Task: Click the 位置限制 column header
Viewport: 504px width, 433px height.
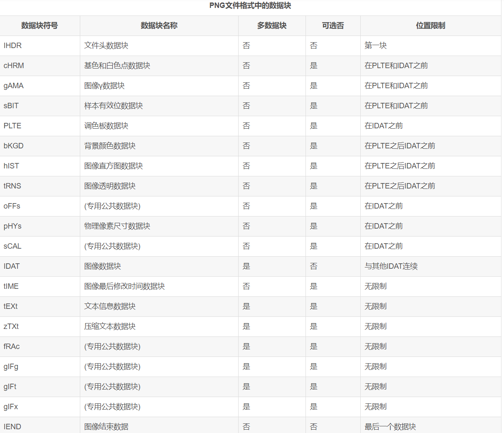Action: 431,26
